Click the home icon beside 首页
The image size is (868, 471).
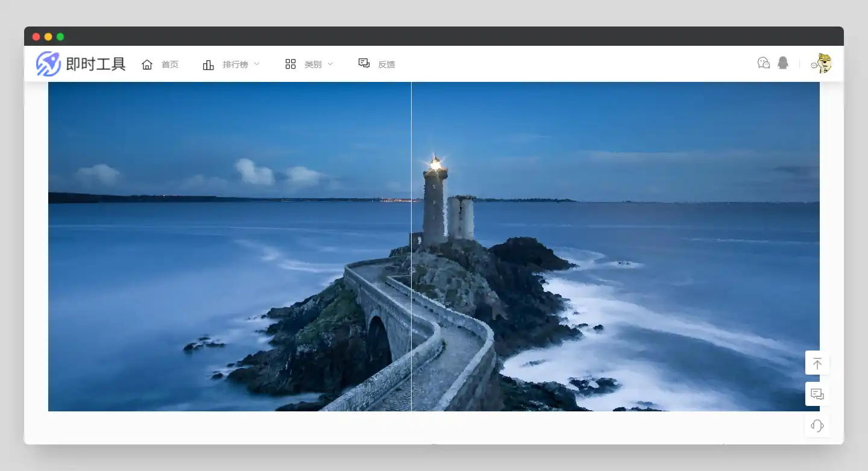tap(147, 64)
